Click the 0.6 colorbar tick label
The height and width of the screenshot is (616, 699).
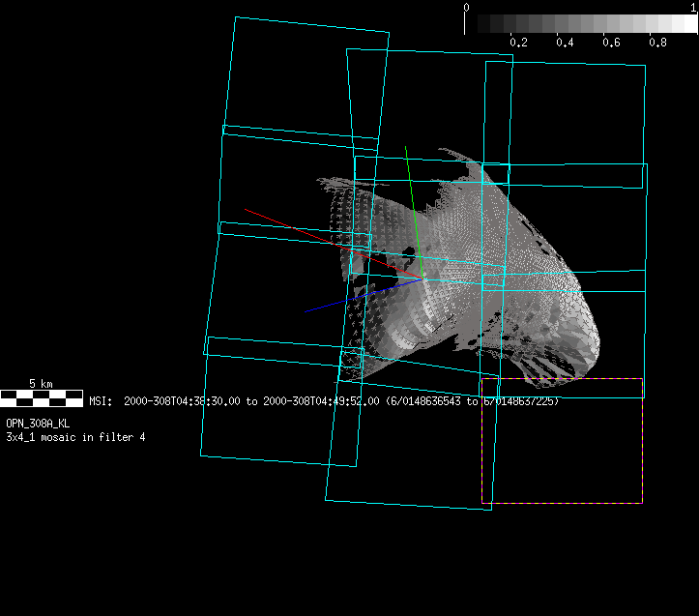coord(611,44)
